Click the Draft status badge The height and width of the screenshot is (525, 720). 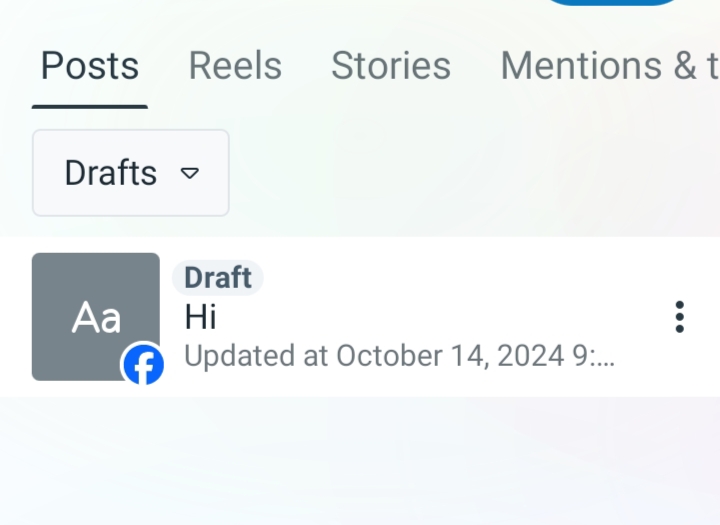[218, 277]
